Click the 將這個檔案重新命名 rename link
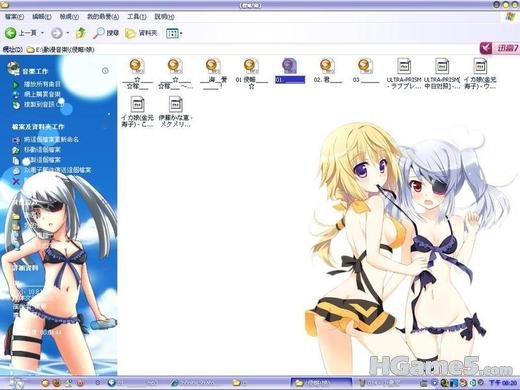The image size is (520, 390). (52, 139)
